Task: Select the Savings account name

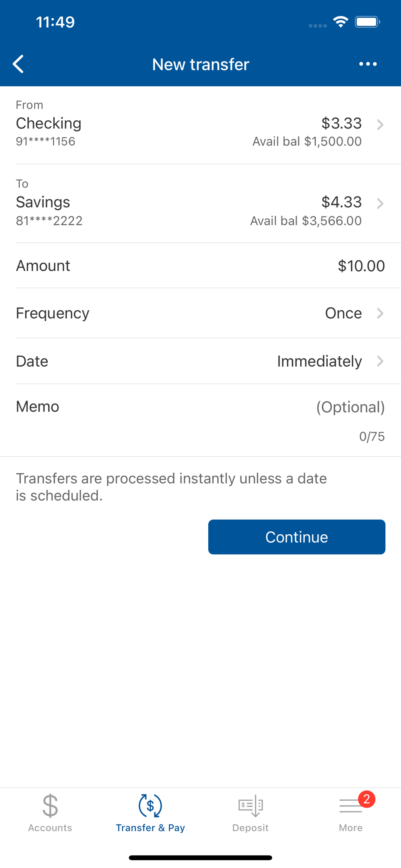Action: pos(43,202)
